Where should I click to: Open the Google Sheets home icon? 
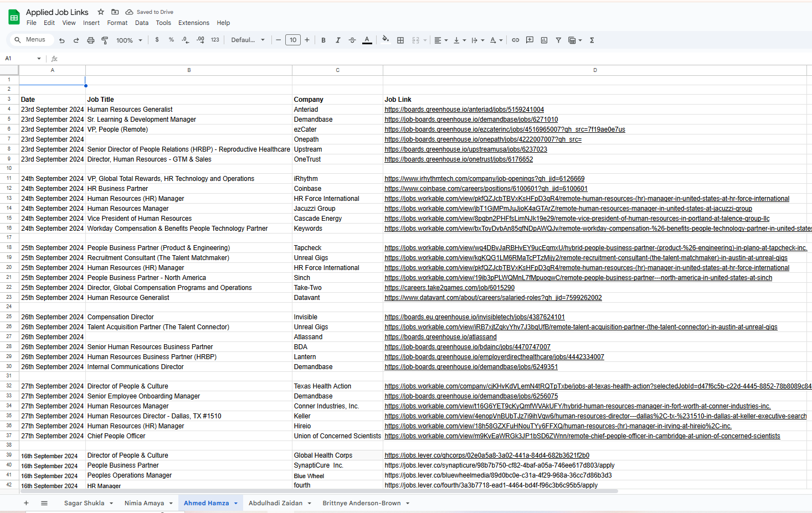coord(14,17)
